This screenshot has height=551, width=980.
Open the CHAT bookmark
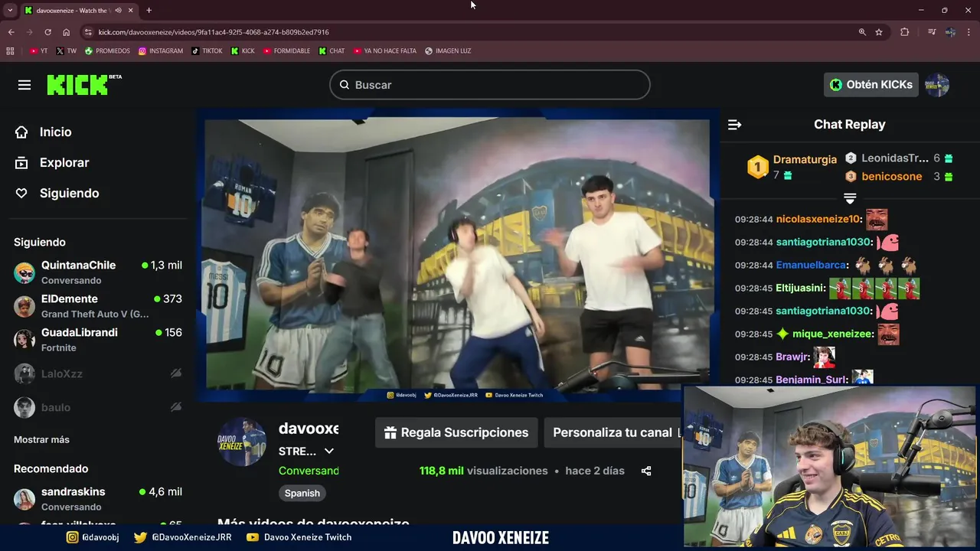click(x=331, y=51)
